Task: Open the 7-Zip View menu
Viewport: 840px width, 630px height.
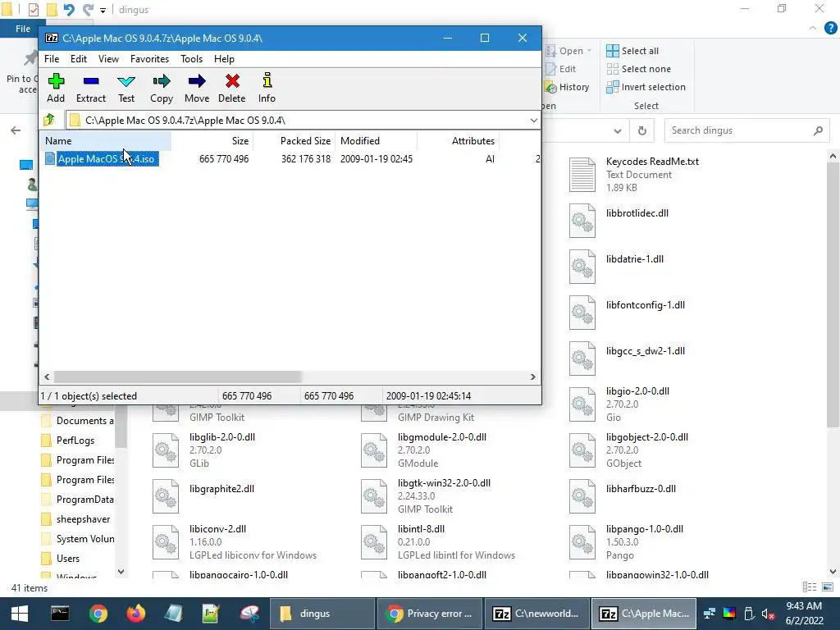Action: 108,59
